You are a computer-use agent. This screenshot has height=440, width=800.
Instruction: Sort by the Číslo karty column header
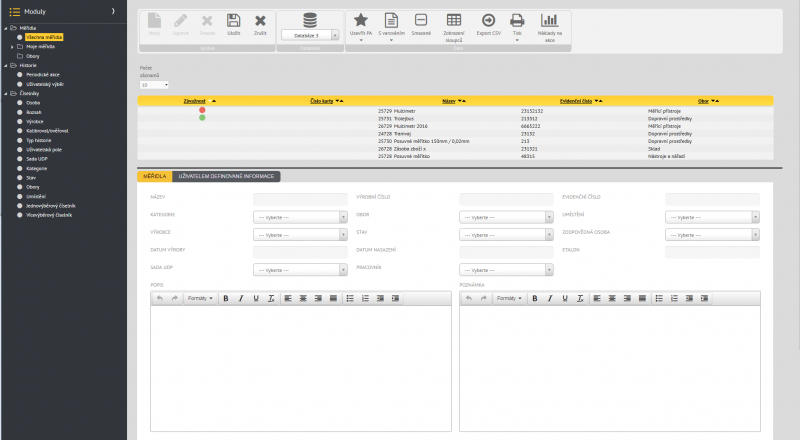(321, 101)
